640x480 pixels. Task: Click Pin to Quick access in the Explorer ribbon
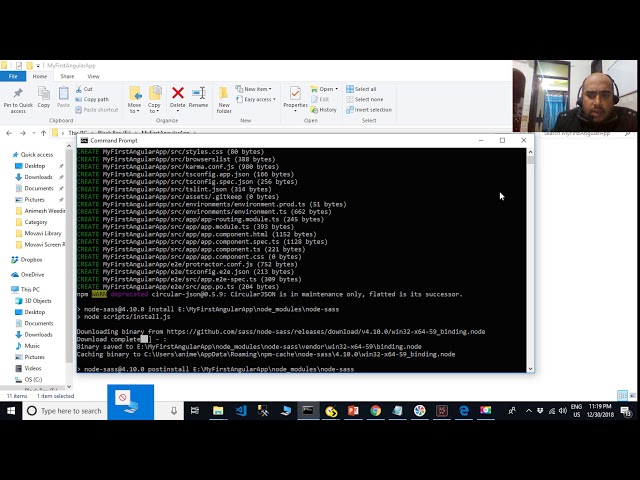18,100
